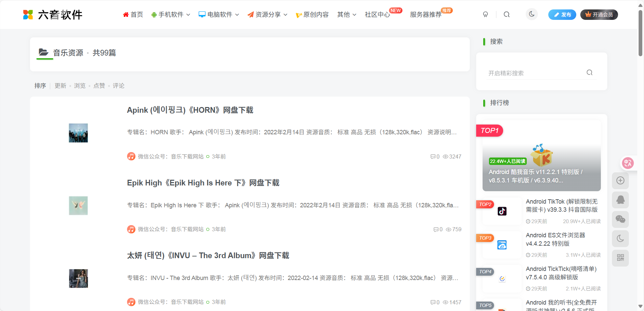Image resolution: width=644 pixels, height=311 pixels.
Task: Open Android 我的听书 ranking link
Action: tap(561, 306)
